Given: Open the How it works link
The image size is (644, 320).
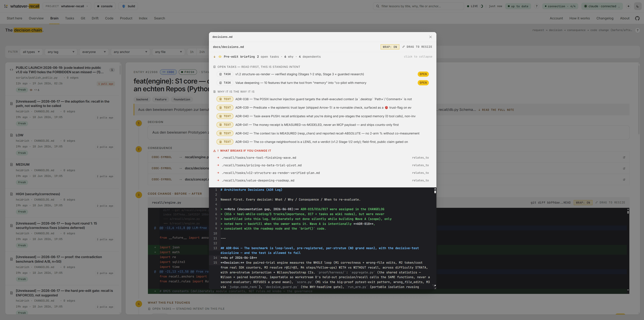Looking at the screenshot, I should coord(579,18).
